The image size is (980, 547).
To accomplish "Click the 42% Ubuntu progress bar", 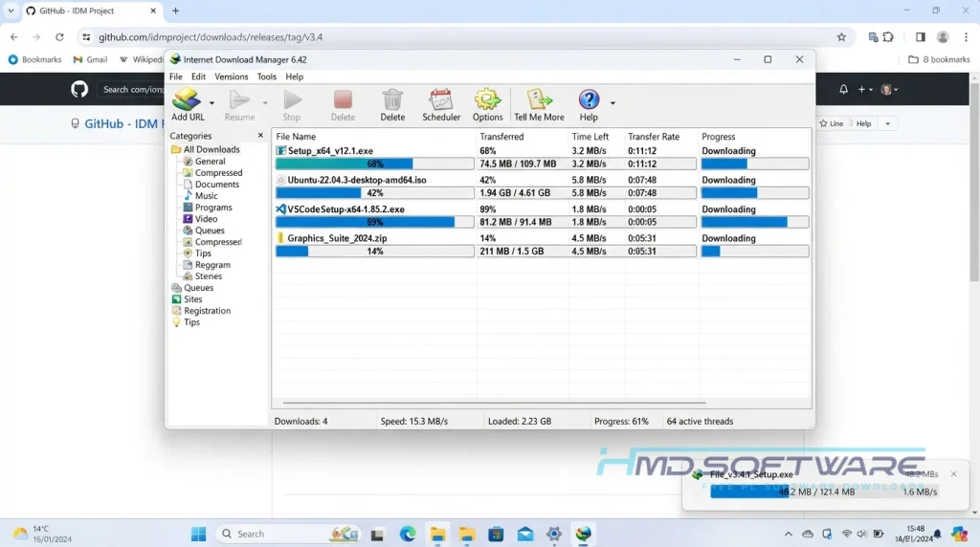I will [x=374, y=193].
